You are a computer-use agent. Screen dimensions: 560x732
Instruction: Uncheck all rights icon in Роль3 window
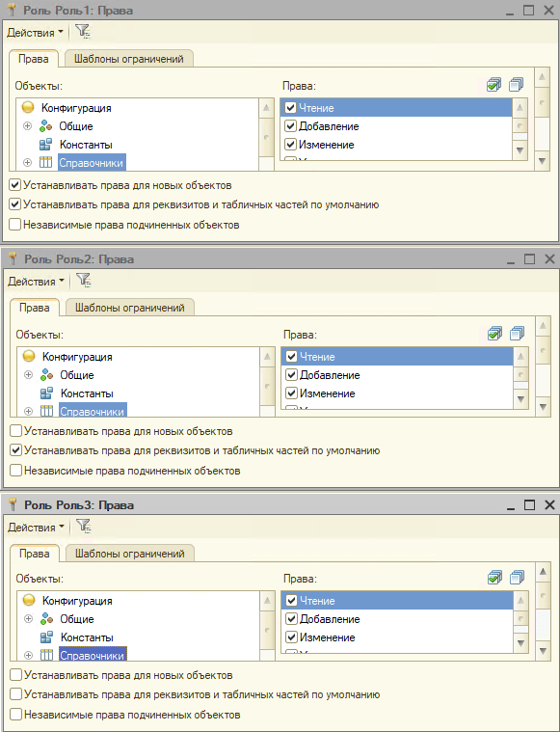point(517,578)
